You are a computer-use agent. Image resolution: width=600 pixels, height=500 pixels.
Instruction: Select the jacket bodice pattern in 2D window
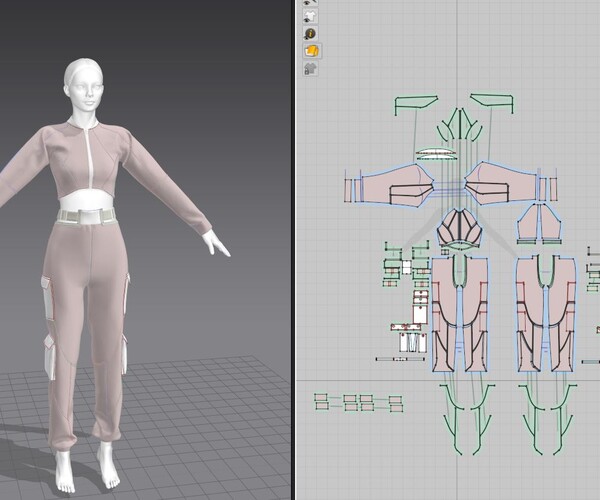coord(459,230)
